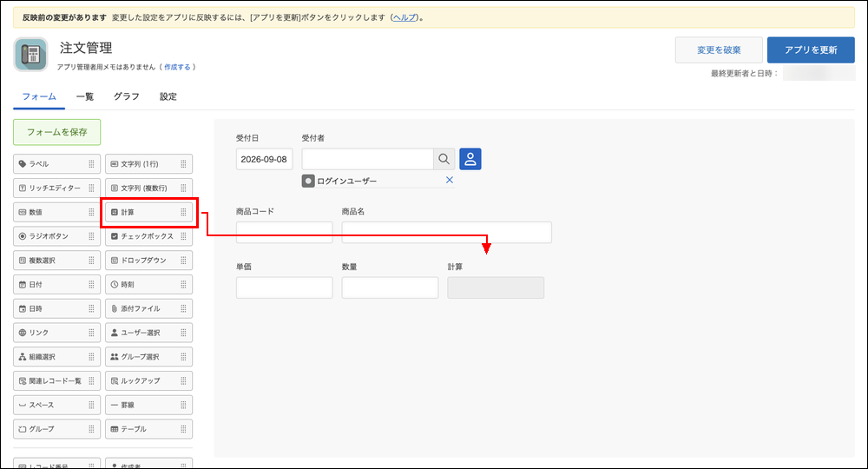Choose the 添付ファイル field item
Viewport: 868px width, 469px height.
[x=149, y=308]
